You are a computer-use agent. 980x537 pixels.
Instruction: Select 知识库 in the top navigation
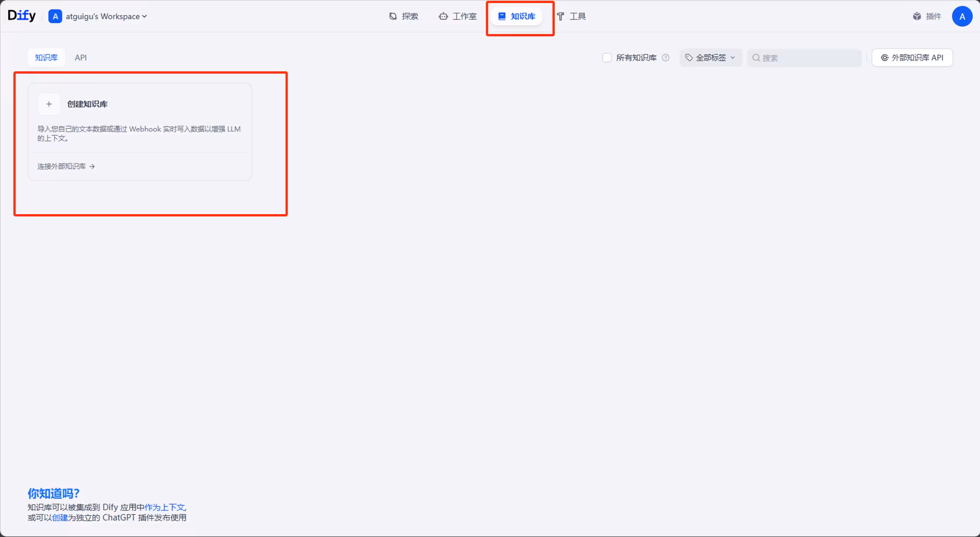517,16
